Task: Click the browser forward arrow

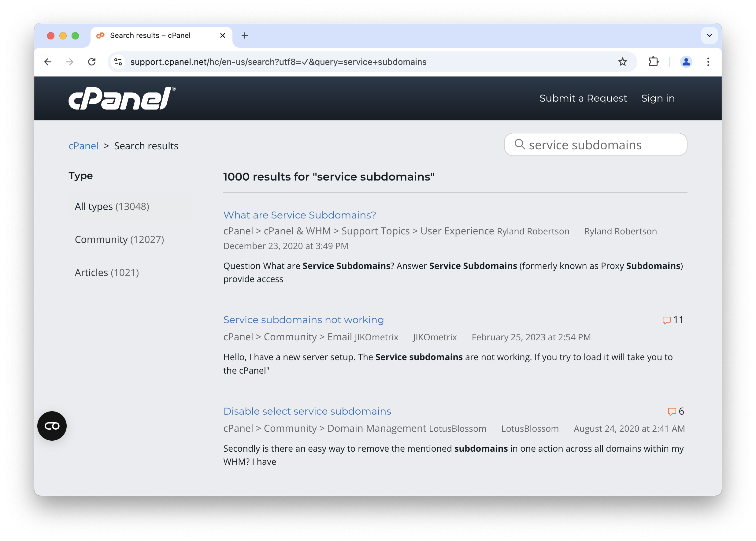Action: pos(69,62)
